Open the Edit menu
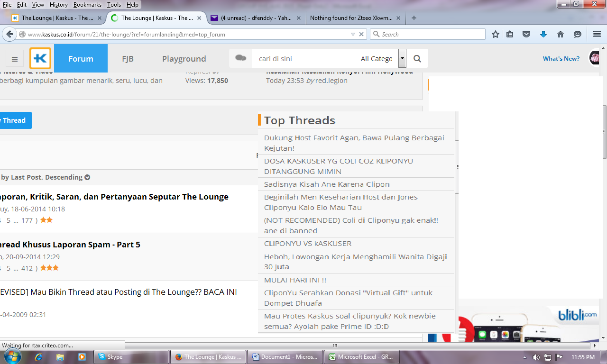This screenshot has width=607, height=364. click(22, 4)
